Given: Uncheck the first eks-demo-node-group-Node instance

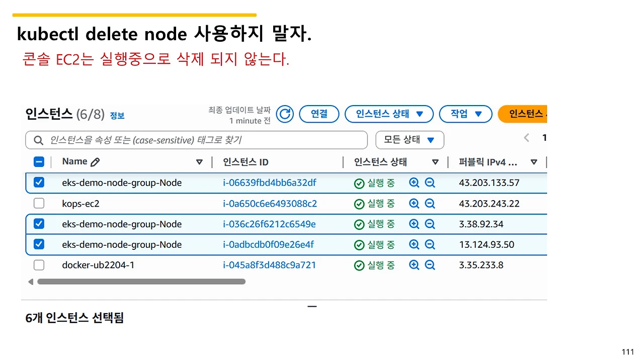Looking at the screenshot, I should 39,183.
